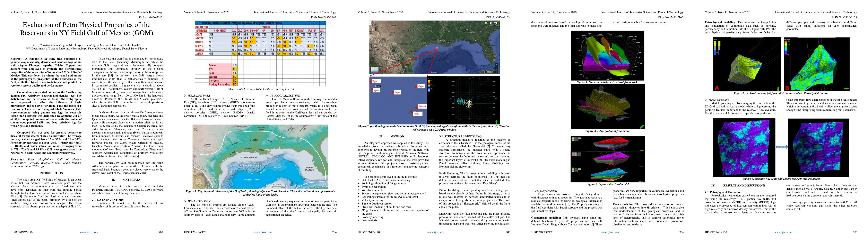Click the red location pin on the Gulf map
Viewport: 868px width, 246px height.
(x=437, y=48)
